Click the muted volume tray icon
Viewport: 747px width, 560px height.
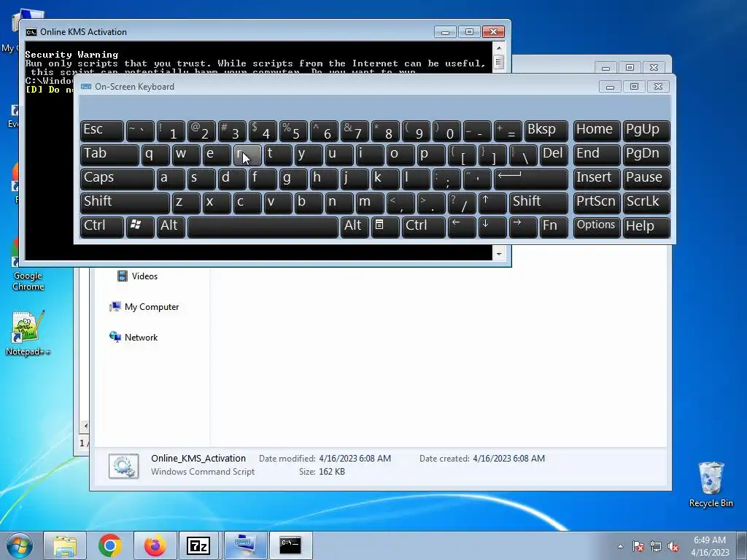[673, 546]
